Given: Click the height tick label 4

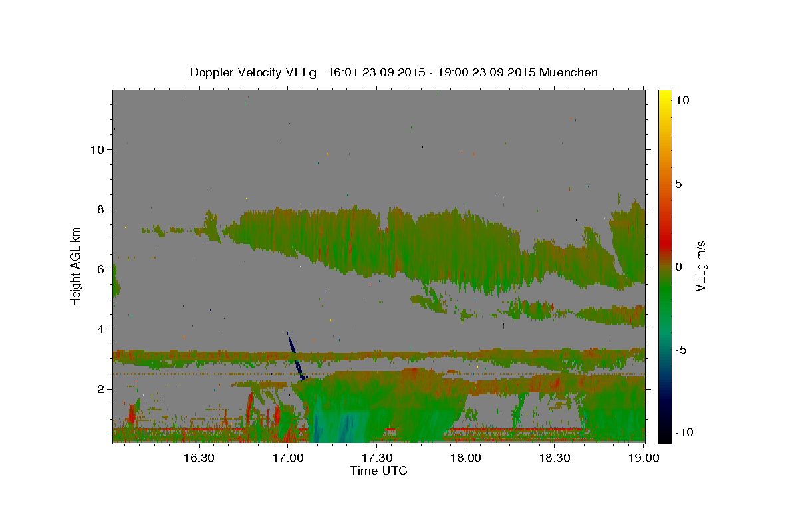Looking at the screenshot, I should 100,329.
